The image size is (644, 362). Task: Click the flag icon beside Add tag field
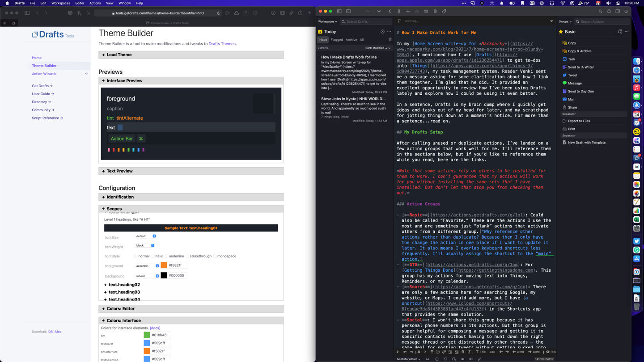pos(399,21)
